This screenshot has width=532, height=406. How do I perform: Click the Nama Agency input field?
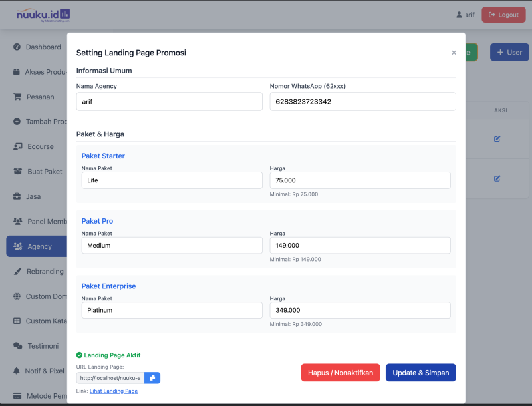point(169,102)
